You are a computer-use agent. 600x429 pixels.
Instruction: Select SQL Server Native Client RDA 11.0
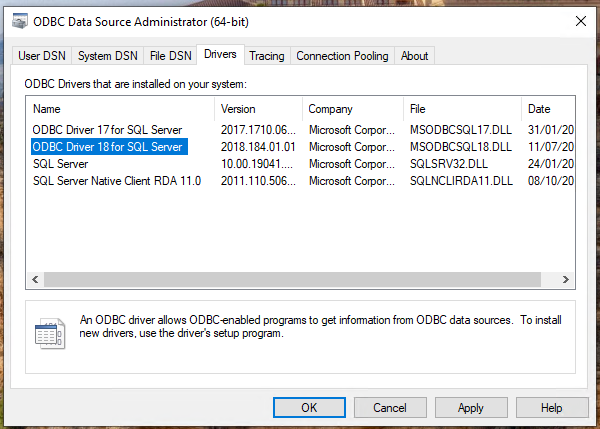coord(117,180)
